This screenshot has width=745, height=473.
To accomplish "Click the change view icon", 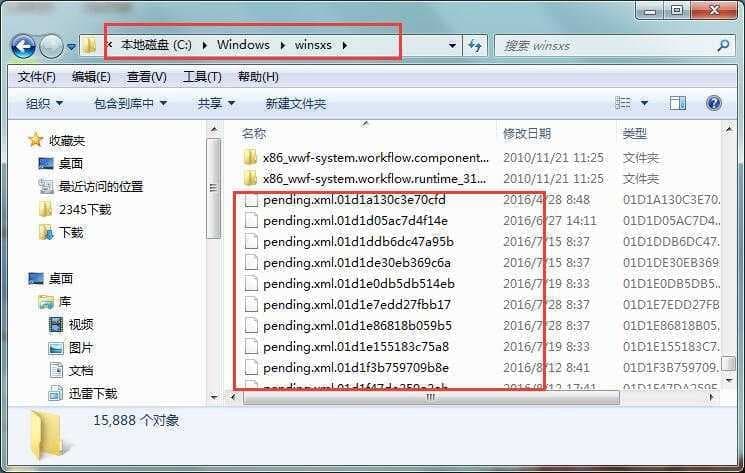I will tap(623, 103).
